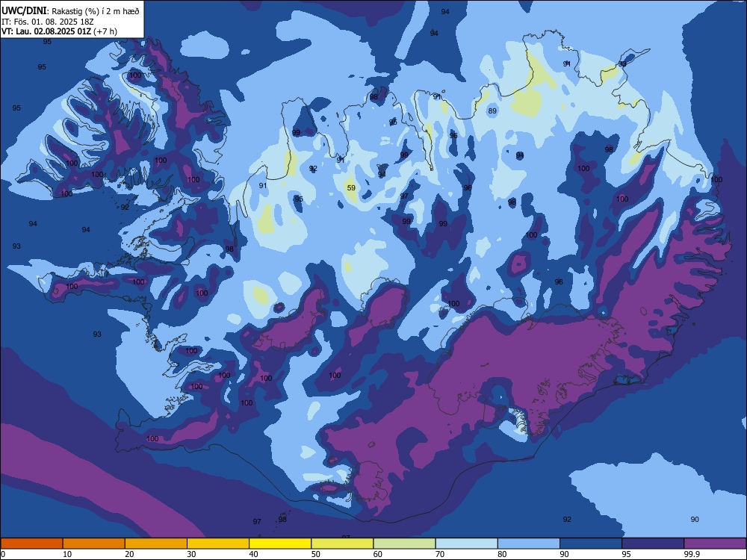Select the dark indigo 95–99.9 legend swatch
747x560 pixels.
(x=653, y=544)
